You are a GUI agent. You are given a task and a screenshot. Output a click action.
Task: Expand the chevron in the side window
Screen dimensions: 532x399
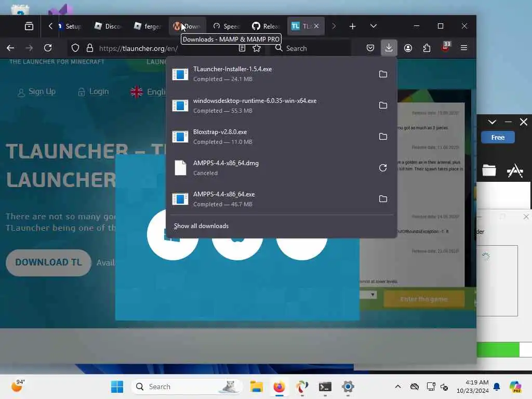click(492, 122)
